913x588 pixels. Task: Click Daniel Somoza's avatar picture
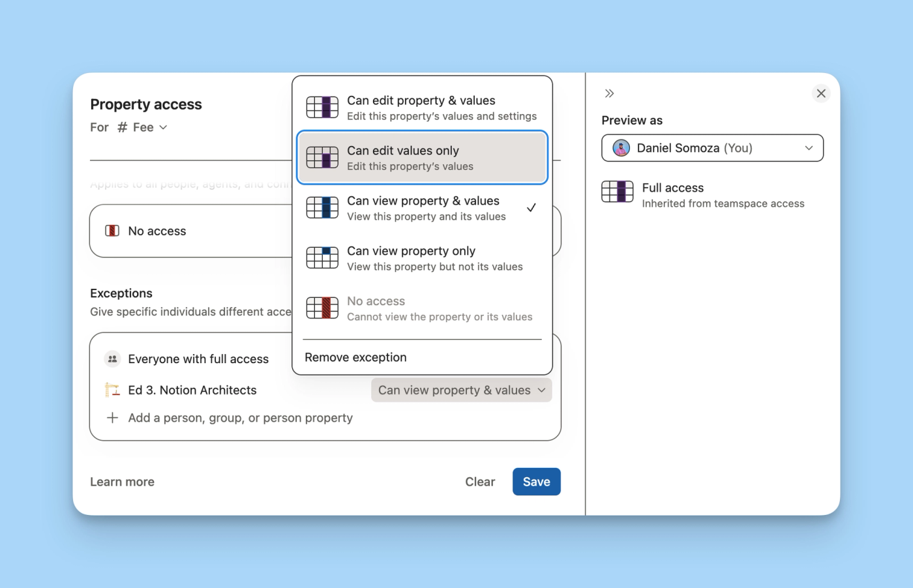[621, 148]
